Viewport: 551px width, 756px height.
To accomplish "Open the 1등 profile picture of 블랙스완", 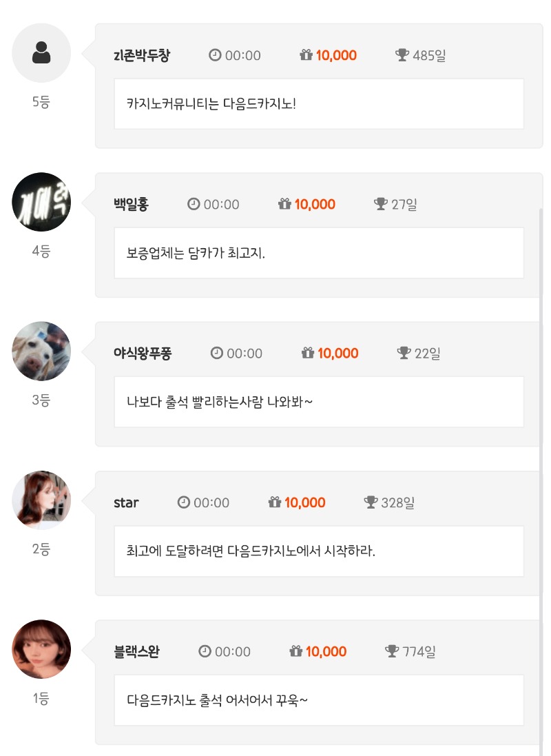I will (x=41, y=649).
